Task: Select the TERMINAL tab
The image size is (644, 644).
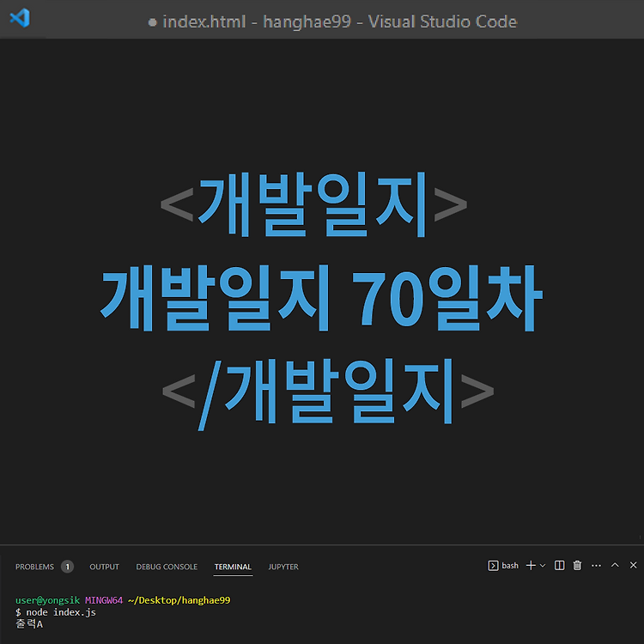Action: pyautogui.click(x=233, y=567)
